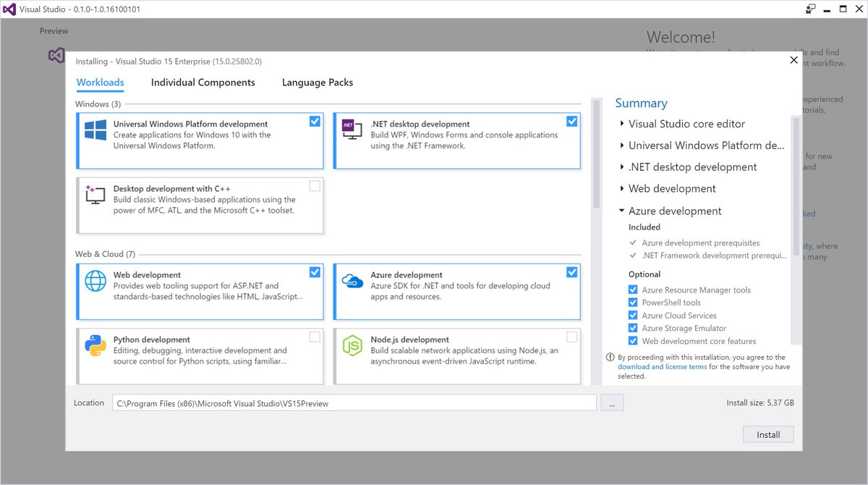Collapse Azure development summary item

pyautogui.click(x=621, y=211)
